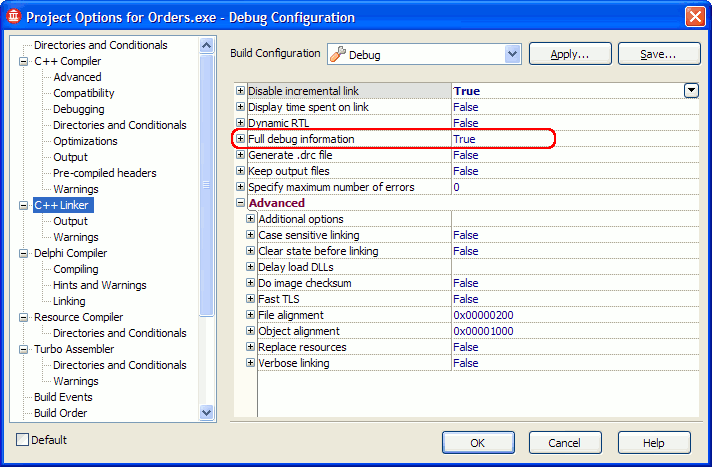
Task: Click the Help button
Action: [x=653, y=443]
